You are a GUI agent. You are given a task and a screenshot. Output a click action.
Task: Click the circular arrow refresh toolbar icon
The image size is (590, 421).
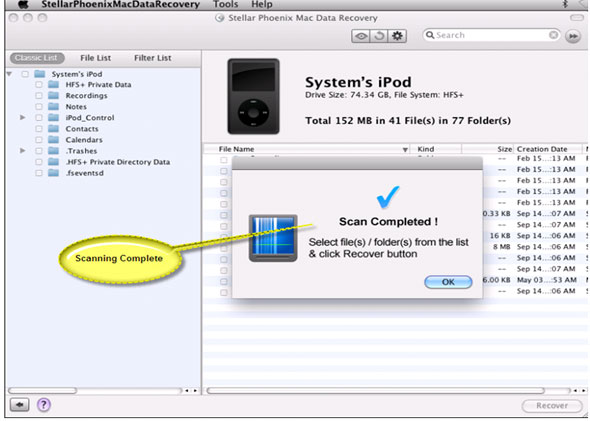point(379,36)
